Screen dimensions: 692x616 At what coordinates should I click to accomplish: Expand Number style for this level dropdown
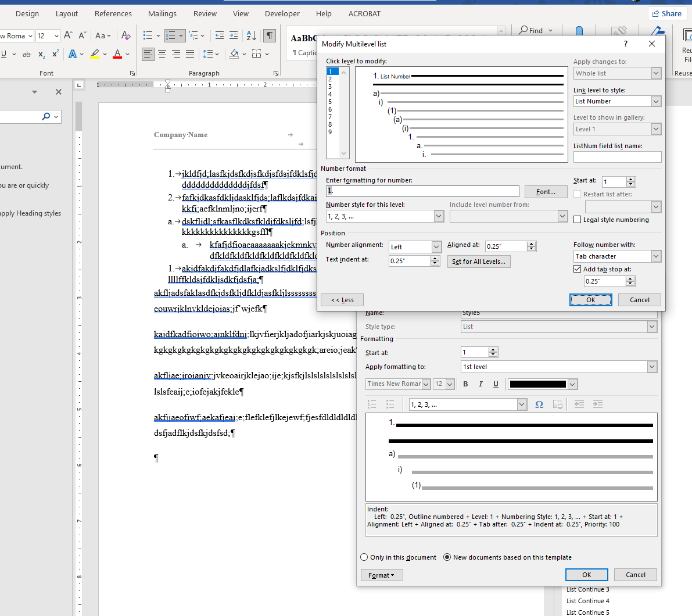coord(439,216)
